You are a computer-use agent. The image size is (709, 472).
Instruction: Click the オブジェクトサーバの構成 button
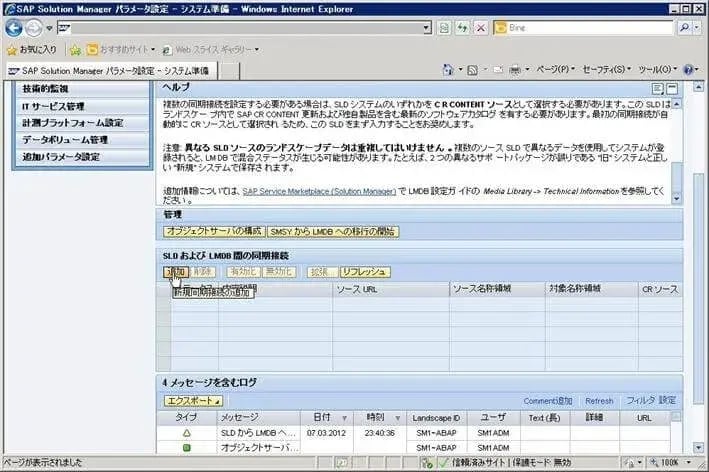(x=214, y=231)
